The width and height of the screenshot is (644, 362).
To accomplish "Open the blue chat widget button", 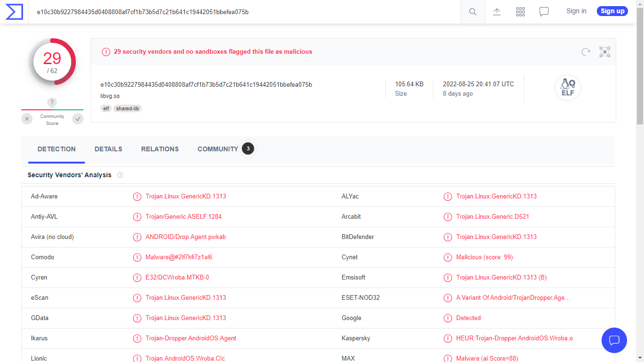I will pyautogui.click(x=614, y=340).
